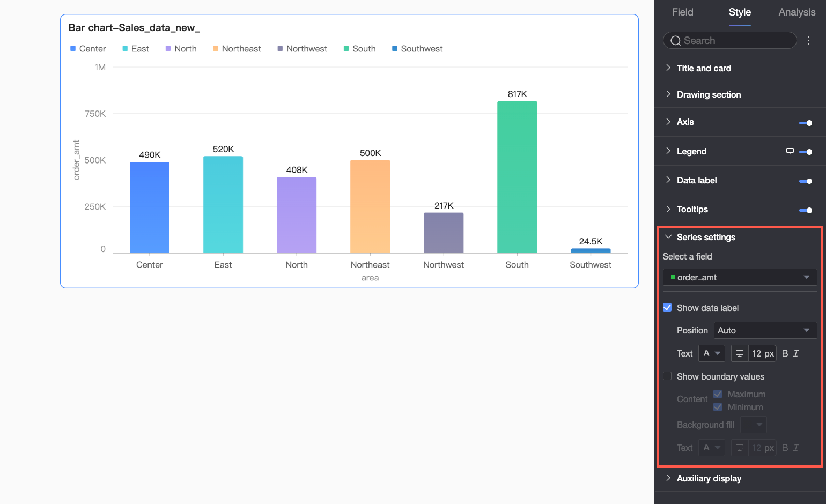Disable the Tooltips toggle

806,210
